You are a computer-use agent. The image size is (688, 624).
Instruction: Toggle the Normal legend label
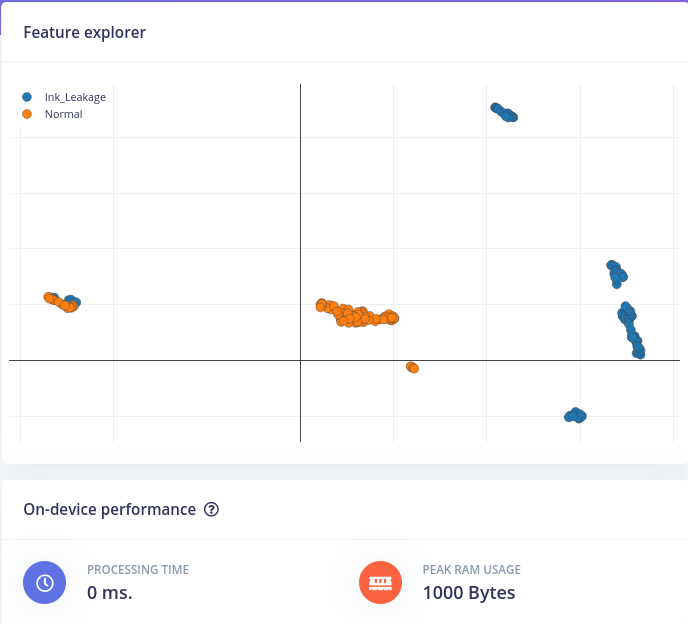coord(64,114)
